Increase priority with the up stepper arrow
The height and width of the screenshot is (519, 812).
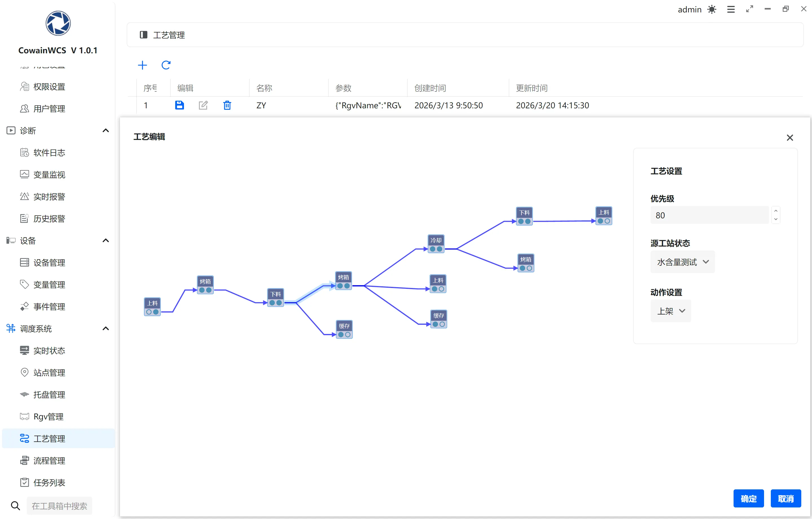776,211
